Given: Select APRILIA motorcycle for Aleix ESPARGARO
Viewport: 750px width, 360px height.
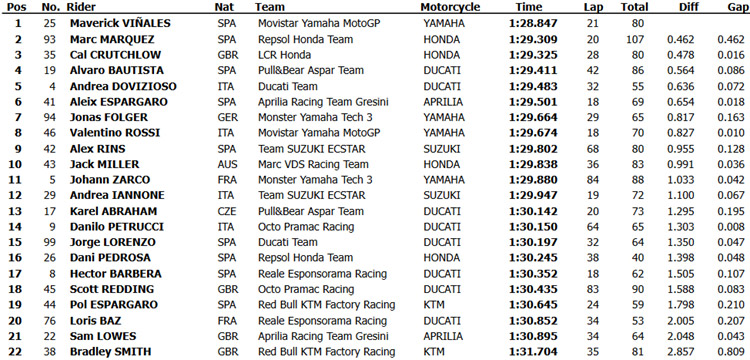Looking at the screenshot, I should (443, 102).
